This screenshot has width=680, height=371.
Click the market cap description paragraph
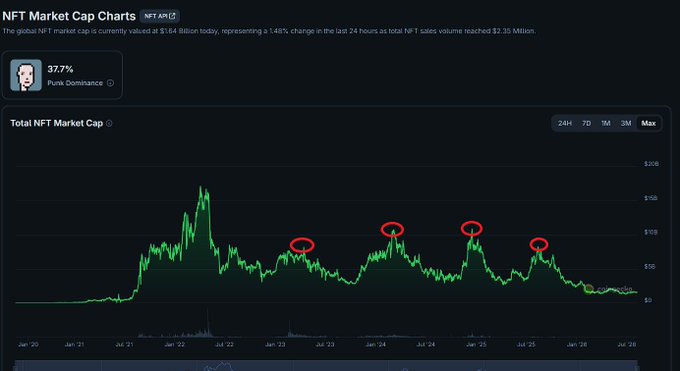[x=269, y=31]
